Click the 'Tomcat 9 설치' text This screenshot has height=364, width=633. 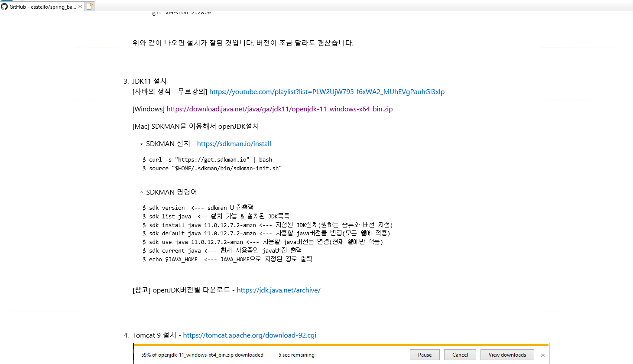tap(154, 335)
